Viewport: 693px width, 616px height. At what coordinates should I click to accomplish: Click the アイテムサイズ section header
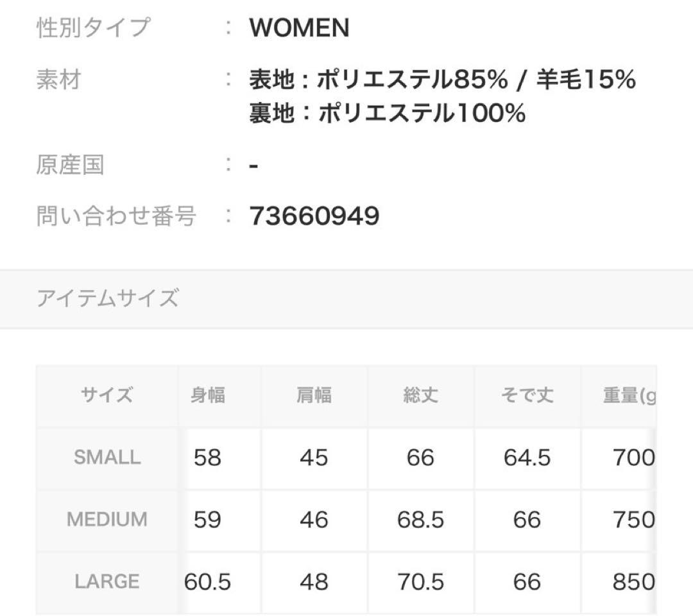[107, 298]
